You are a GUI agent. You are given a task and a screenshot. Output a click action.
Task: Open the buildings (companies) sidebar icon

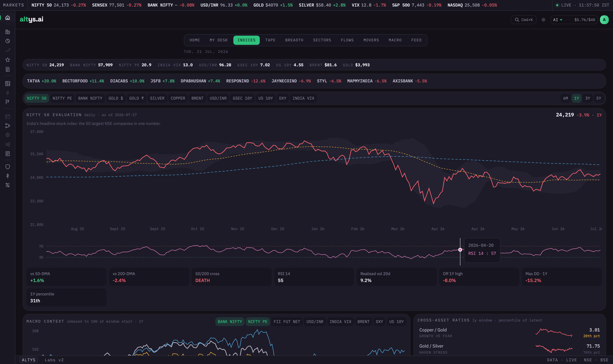(x=8, y=32)
